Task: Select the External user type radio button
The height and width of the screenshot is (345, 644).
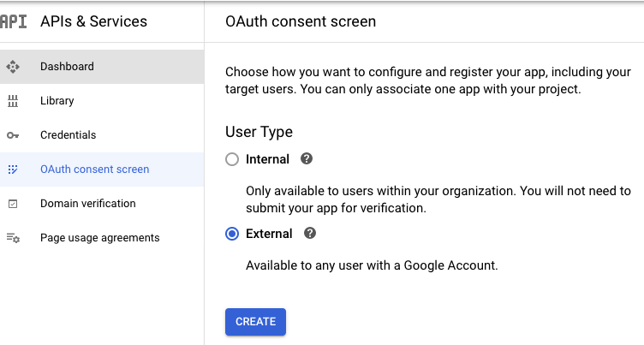Action: 232,235
